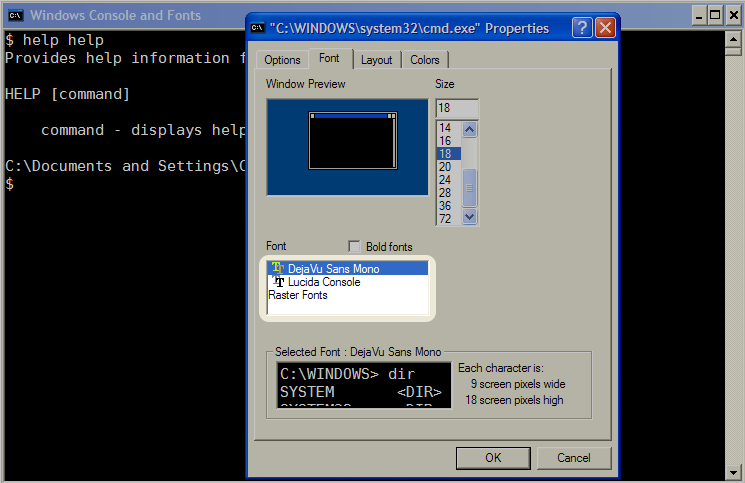Image resolution: width=745 pixels, height=483 pixels.
Task: Click the TrueType icon beside Lucida Console
Action: point(278,282)
